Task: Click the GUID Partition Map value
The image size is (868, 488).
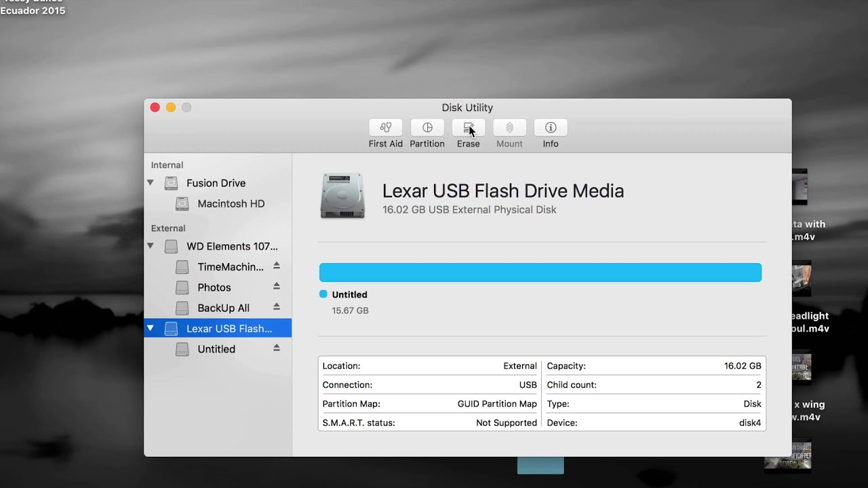Action: coord(497,404)
